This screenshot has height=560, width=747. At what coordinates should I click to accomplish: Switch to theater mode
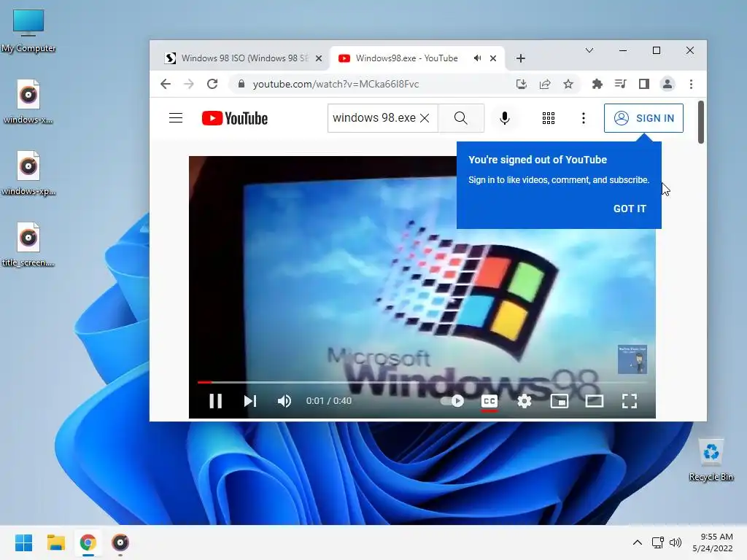(594, 401)
